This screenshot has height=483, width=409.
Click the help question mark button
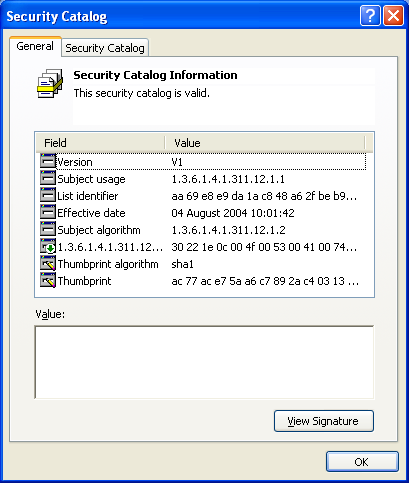[370, 15]
